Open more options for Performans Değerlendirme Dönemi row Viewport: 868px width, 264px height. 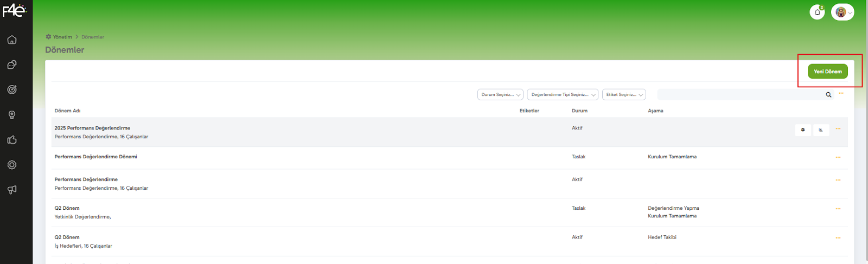[x=838, y=157]
